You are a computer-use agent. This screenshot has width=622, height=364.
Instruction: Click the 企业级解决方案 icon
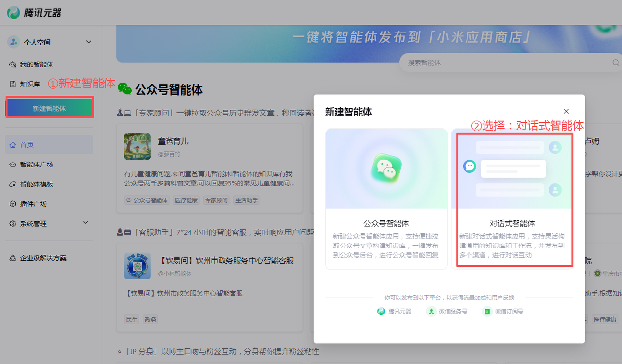tap(13, 258)
